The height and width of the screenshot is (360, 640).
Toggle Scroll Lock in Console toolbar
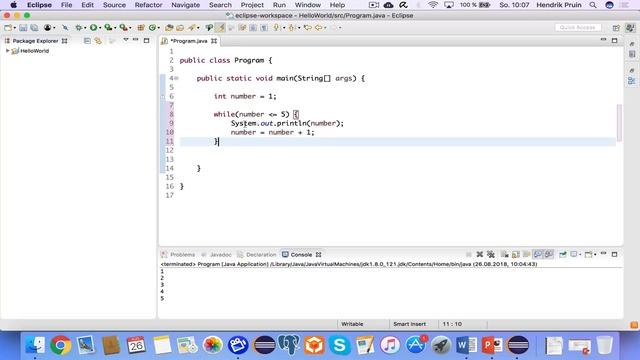516,254
